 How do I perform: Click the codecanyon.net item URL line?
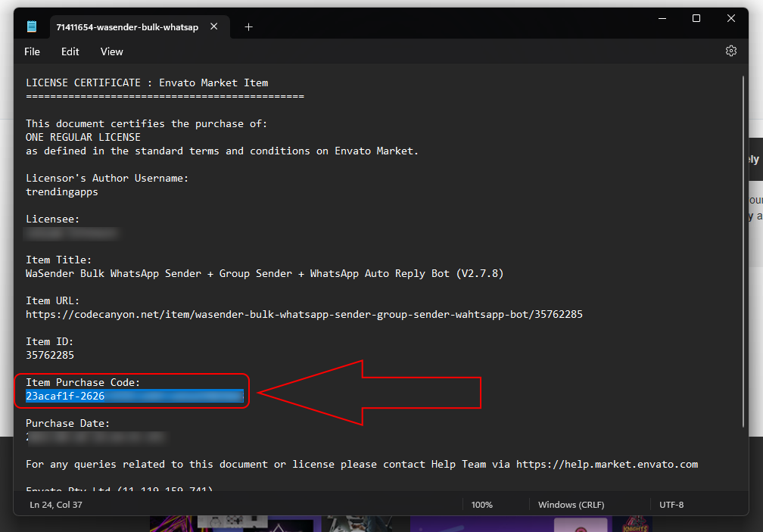(x=304, y=314)
